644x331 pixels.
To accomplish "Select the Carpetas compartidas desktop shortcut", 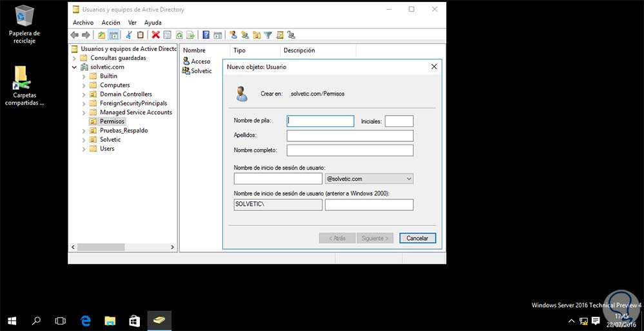I will tap(24, 86).
